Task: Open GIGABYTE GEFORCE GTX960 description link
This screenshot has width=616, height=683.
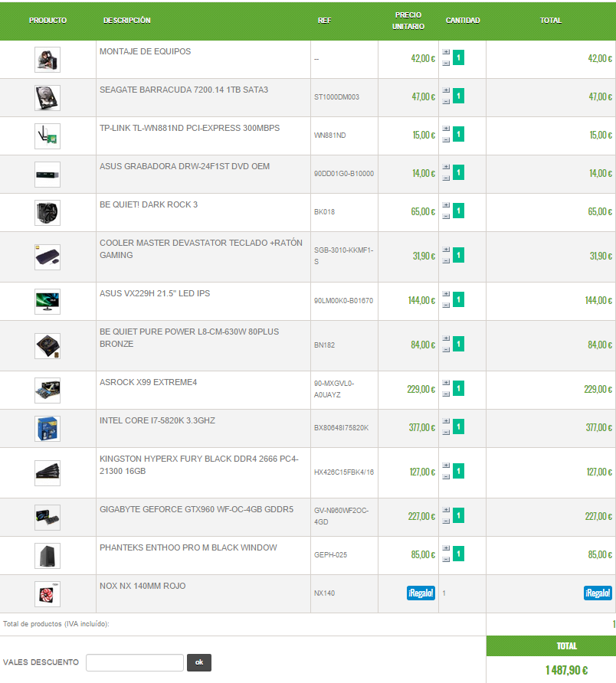Action: (x=197, y=510)
